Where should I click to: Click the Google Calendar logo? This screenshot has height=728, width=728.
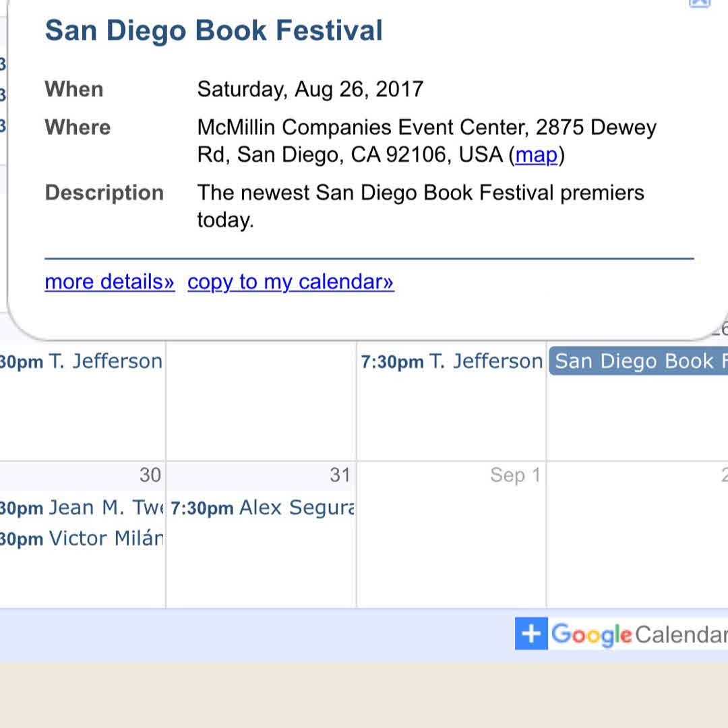638,634
